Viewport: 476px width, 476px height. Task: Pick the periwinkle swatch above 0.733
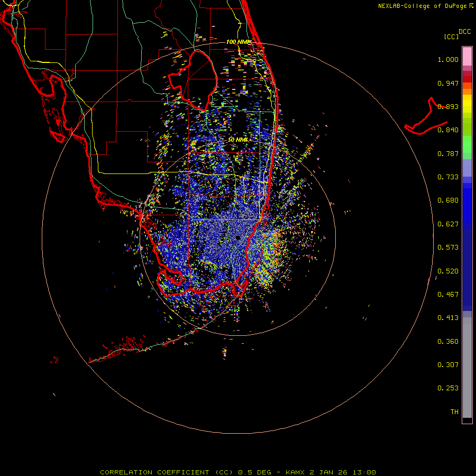click(x=467, y=168)
